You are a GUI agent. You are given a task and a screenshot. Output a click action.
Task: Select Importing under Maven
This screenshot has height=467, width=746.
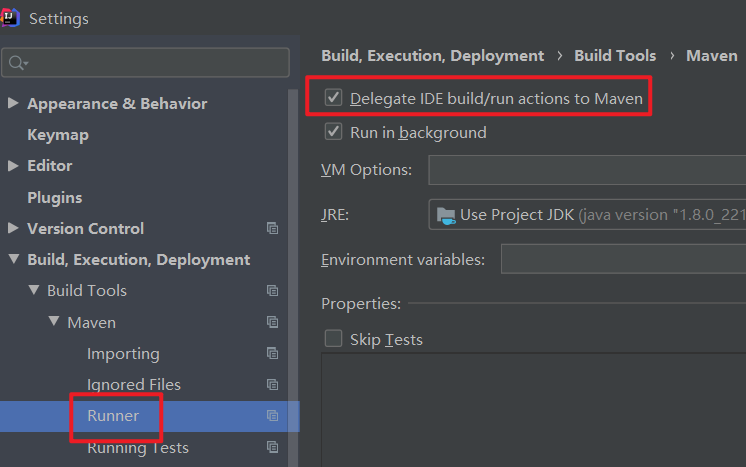pyautogui.click(x=123, y=354)
